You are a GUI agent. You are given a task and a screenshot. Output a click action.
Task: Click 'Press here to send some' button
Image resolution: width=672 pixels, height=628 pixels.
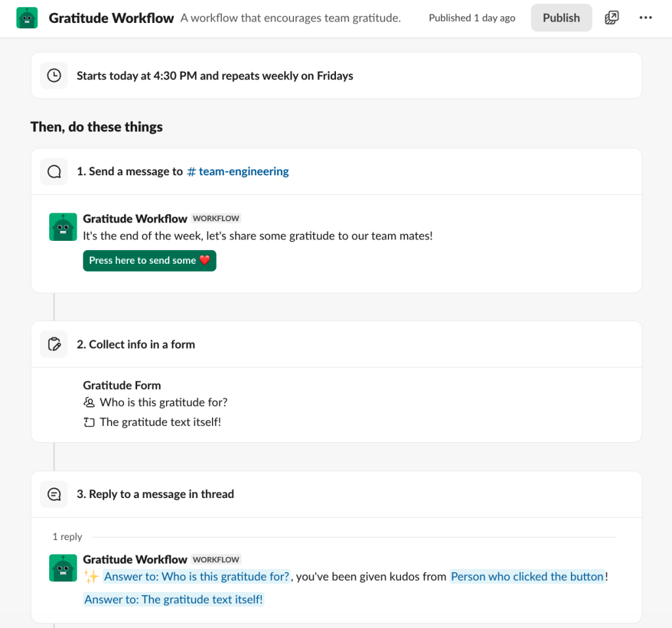[150, 261]
